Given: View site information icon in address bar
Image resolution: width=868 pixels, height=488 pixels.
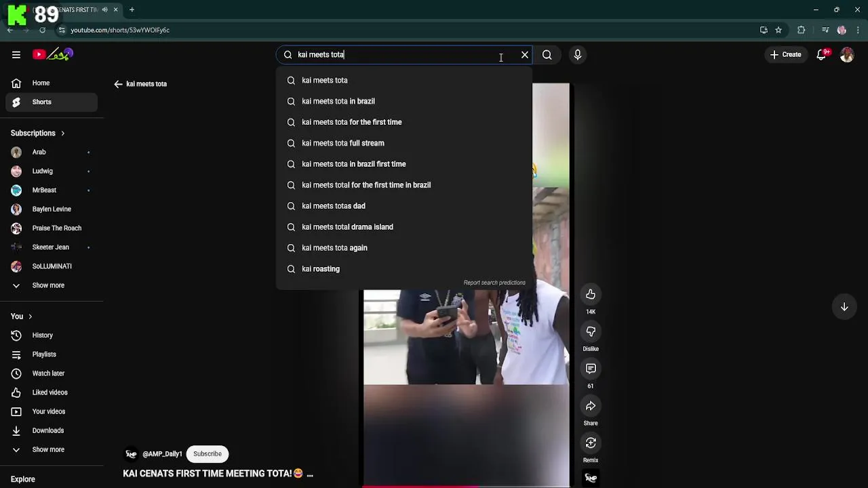Looking at the screenshot, I should [62, 30].
